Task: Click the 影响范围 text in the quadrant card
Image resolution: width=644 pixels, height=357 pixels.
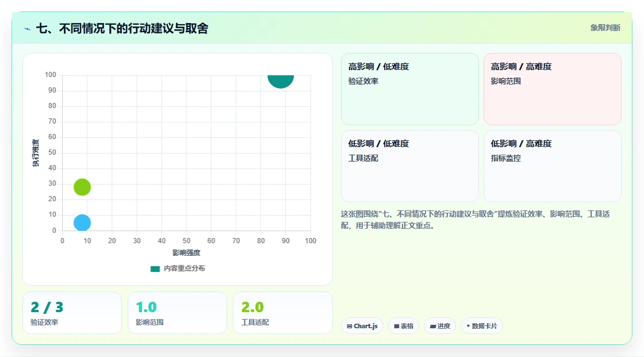Action: tap(506, 81)
